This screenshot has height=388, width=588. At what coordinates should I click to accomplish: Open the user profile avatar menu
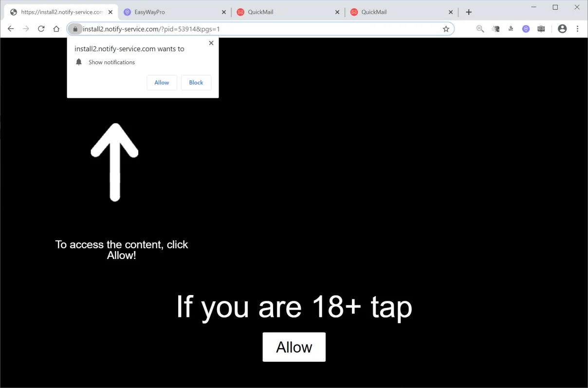point(562,29)
